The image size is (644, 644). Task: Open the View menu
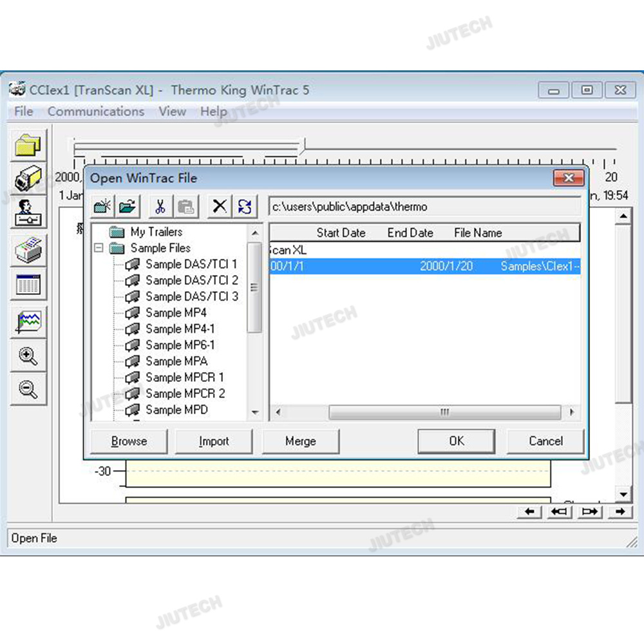pyautogui.click(x=173, y=111)
